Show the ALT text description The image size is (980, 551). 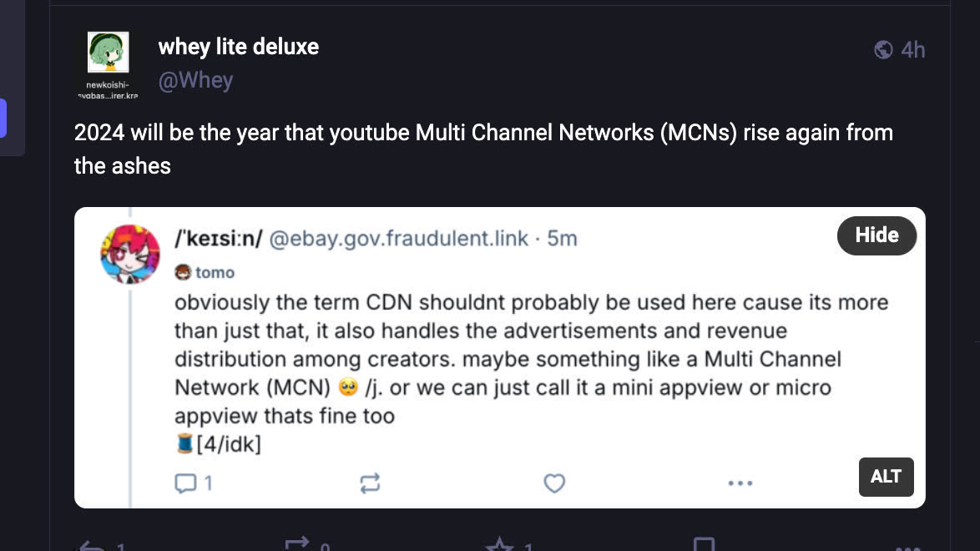[x=886, y=477]
